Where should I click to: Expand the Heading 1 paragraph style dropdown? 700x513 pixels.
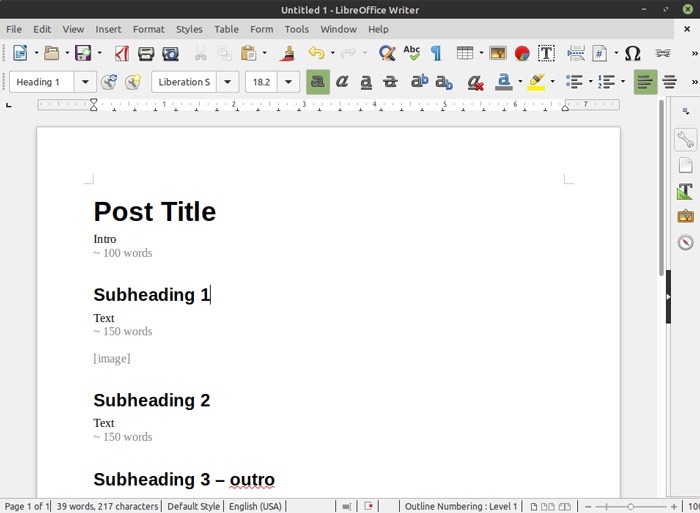(85, 82)
